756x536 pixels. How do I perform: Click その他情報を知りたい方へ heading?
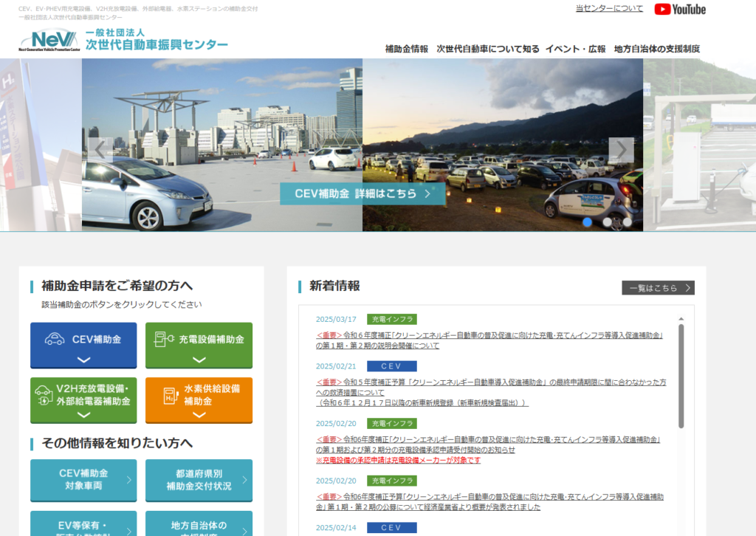click(x=117, y=443)
